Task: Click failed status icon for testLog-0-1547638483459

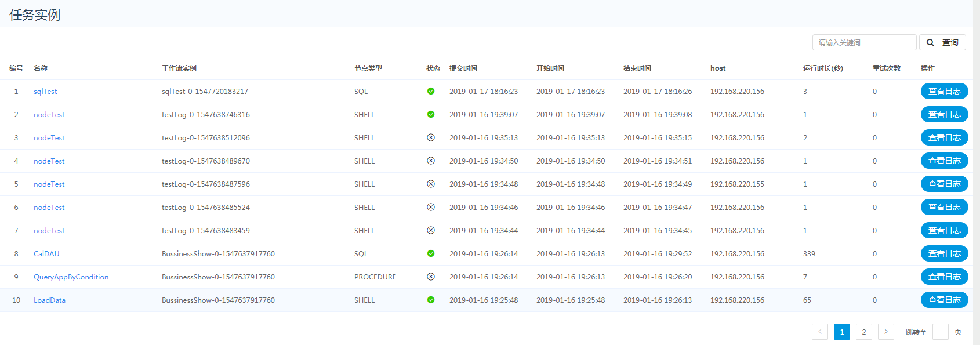Action: (x=431, y=230)
